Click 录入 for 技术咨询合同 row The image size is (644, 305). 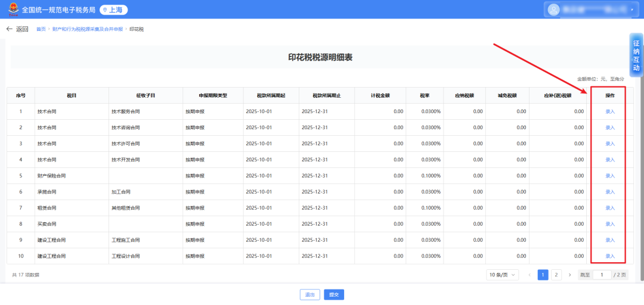click(610, 127)
